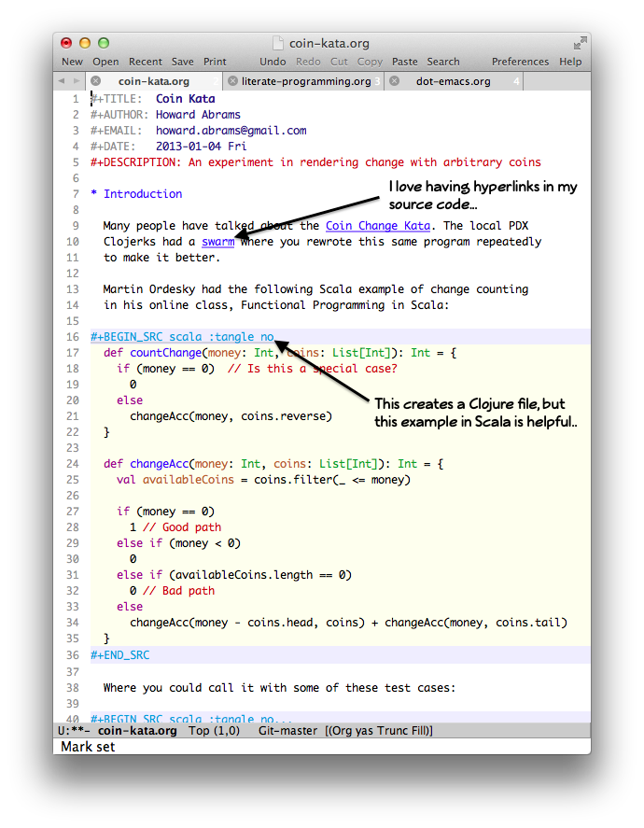Click the #+DESCRIPTION line
This screenshot has height=828, width=644.
pos(315,162)
